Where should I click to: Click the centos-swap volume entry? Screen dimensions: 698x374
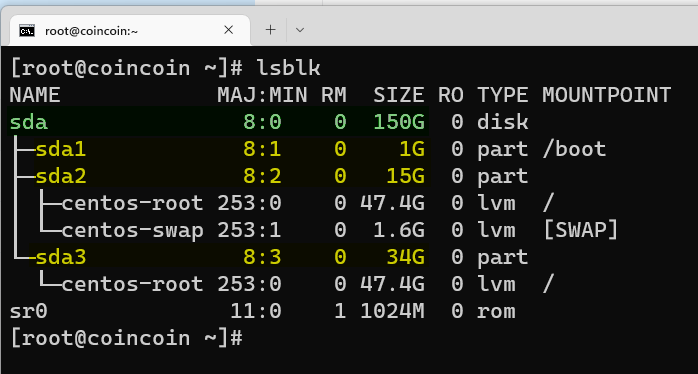(132, 231)
